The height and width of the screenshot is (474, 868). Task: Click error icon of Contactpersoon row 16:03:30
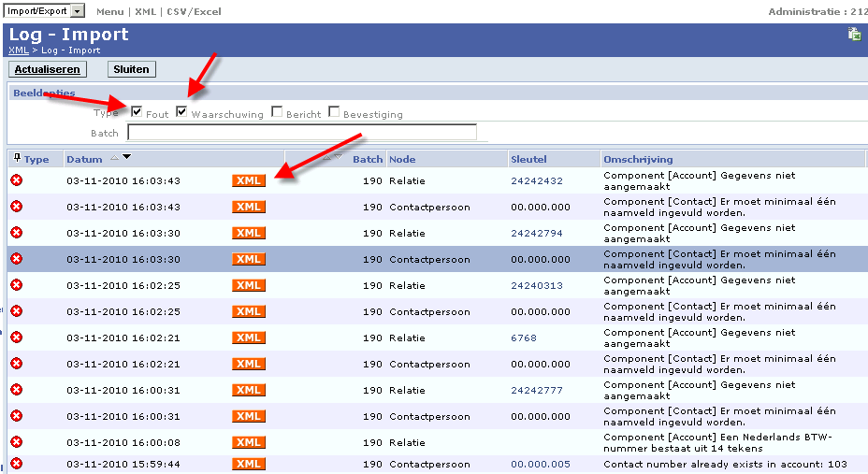click(17, 258)
